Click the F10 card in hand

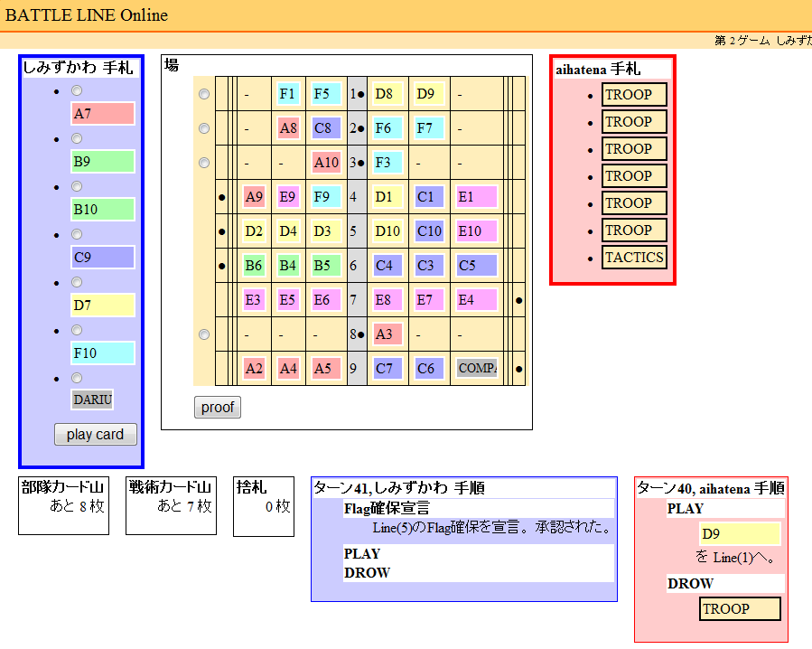(103, 353)
